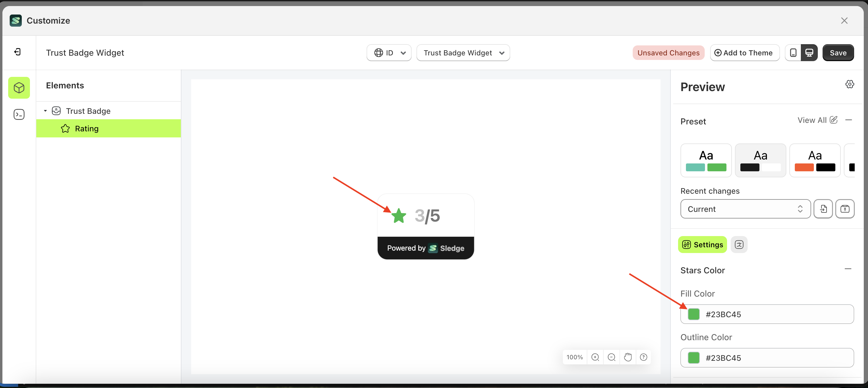Select the Elements panel cube icon
This screenshot has height=388, width=868.
(19, 88)
